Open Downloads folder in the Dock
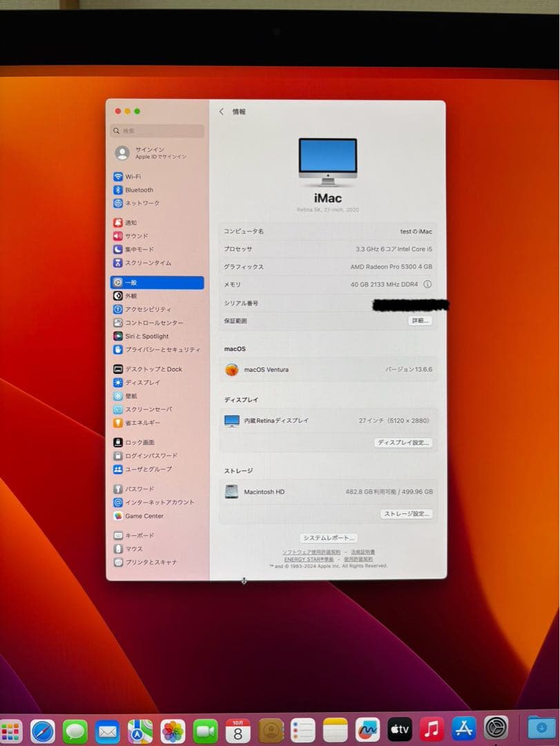The image size is (560, 746). pos(541,727)
